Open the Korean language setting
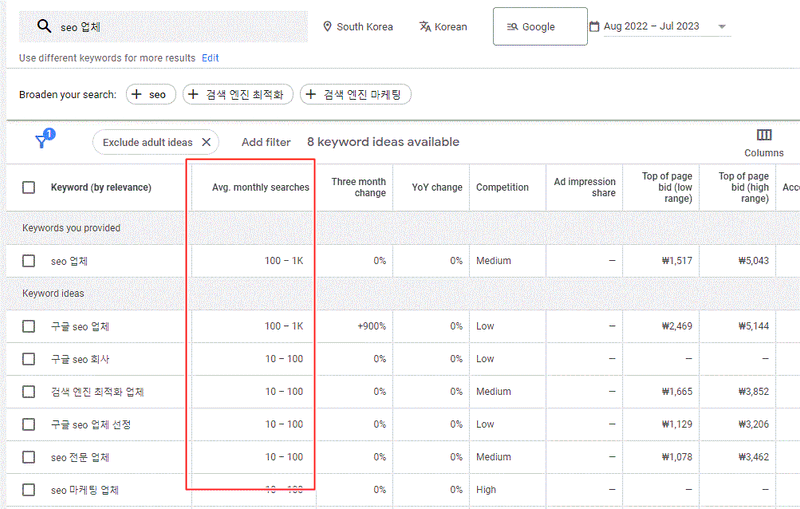 tap(443, 27)
